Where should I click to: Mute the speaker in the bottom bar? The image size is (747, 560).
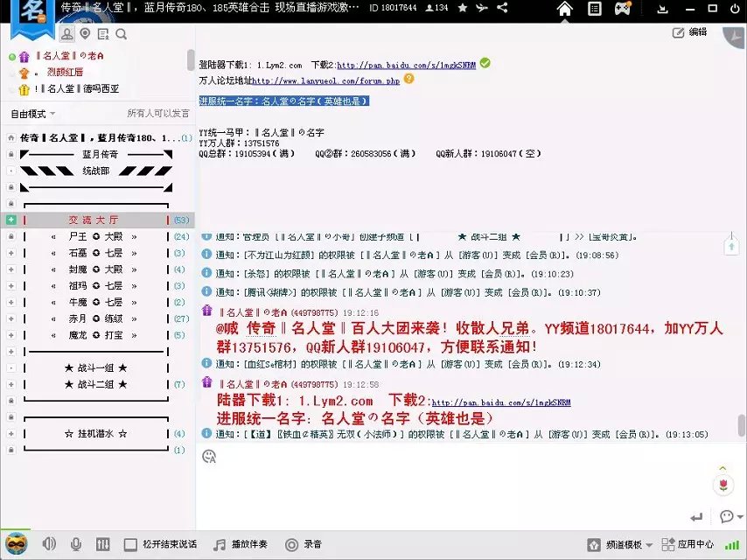49,544
